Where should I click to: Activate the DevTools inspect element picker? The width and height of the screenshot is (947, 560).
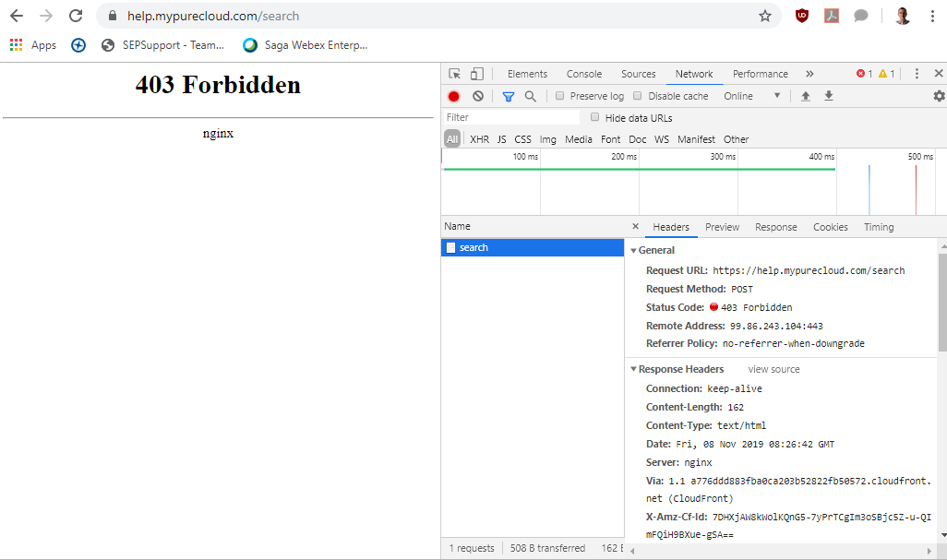[455, 74]
